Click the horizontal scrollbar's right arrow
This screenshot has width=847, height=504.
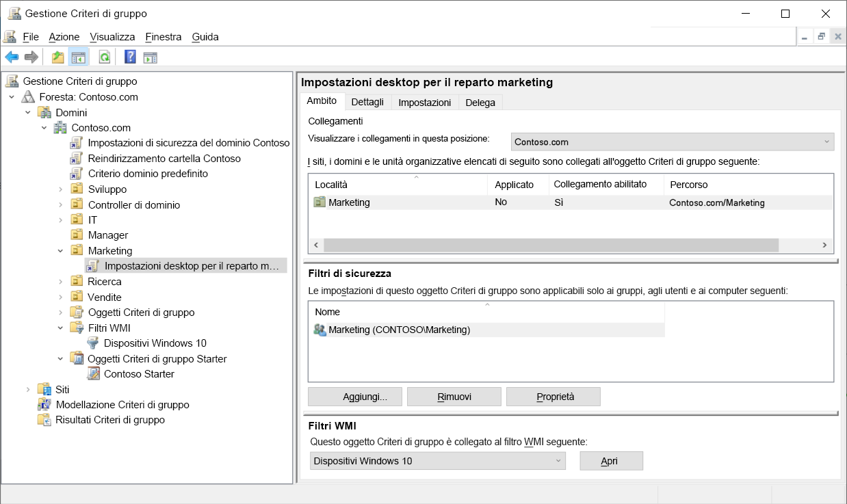pos(826,245)
